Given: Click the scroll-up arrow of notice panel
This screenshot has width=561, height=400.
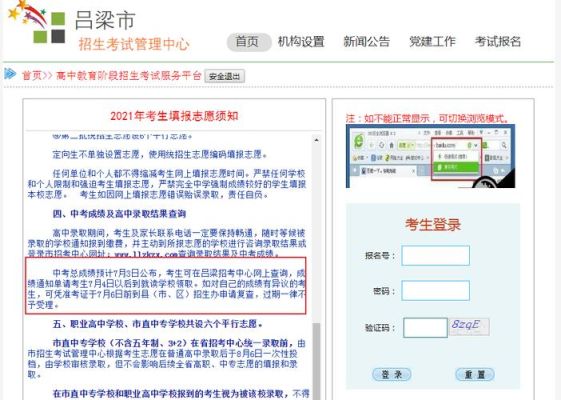Looking at the screenshot, I should click(x=316, y=140).
